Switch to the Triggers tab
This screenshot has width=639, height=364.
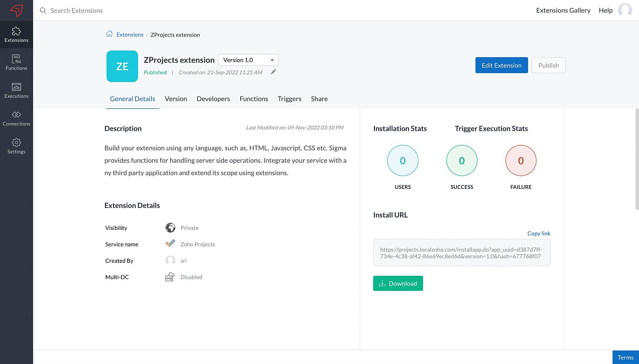pyautogui.click(x=289, y=99)
